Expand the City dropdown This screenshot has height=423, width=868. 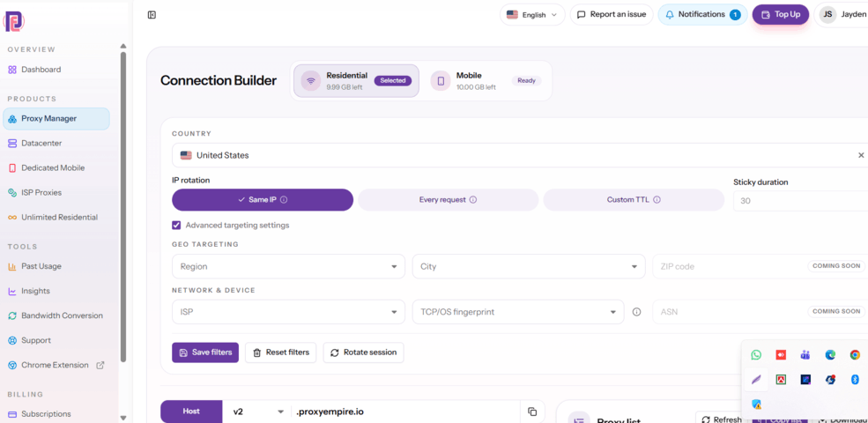529,266
